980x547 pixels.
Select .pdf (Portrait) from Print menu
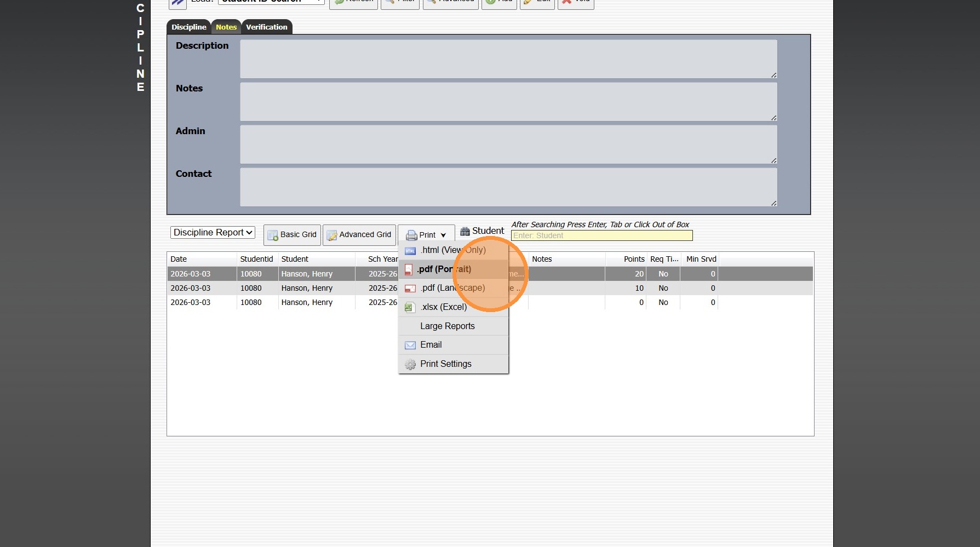pyautogui.click(x=454, y=269)
